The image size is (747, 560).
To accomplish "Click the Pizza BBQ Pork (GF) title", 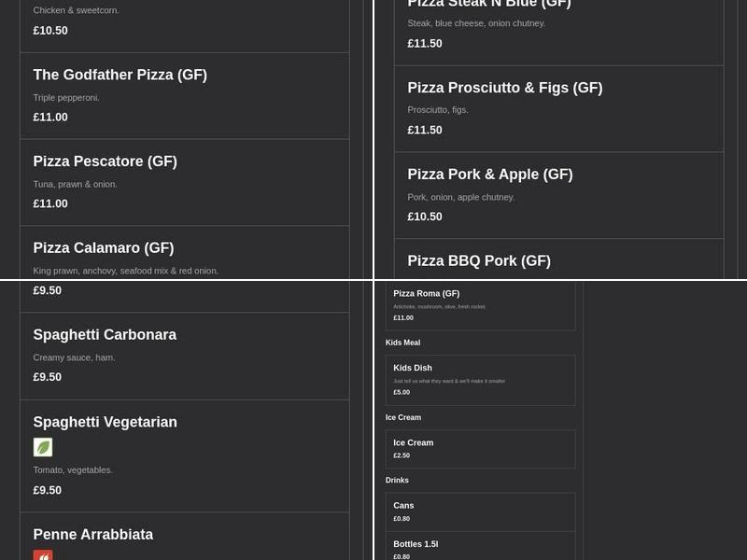I will point(479,261).
